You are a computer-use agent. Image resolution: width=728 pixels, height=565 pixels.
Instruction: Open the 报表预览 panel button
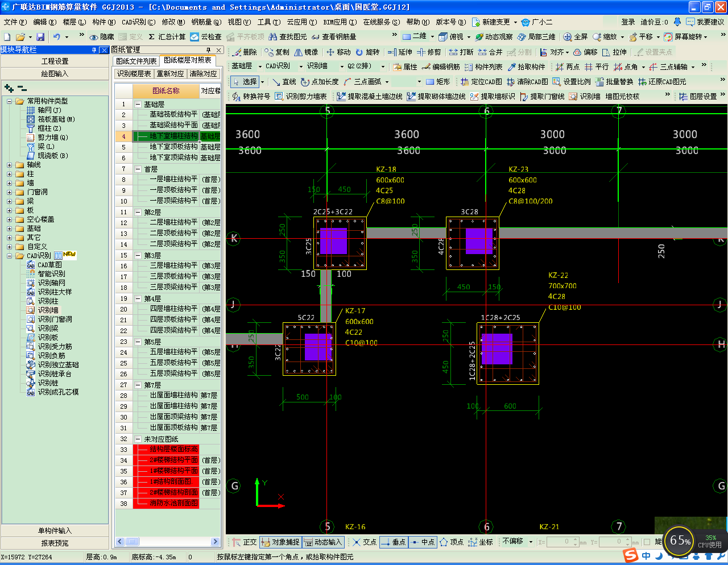tap(55, 543)
